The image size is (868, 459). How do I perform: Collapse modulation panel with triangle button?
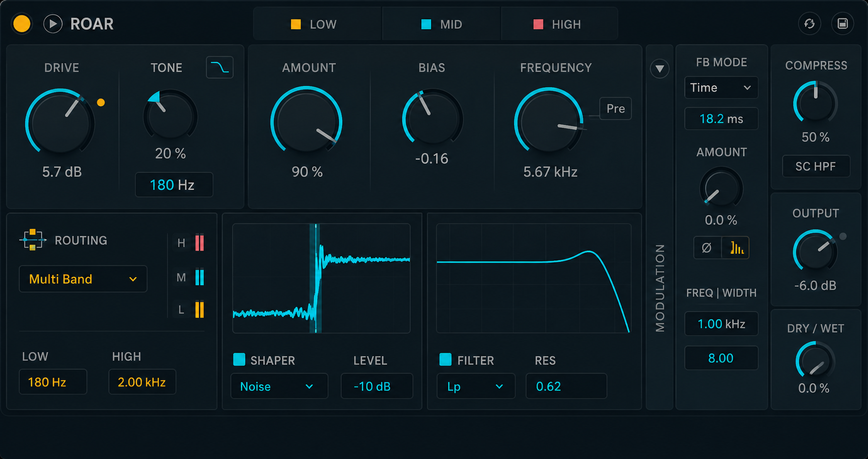click(660, 68)
